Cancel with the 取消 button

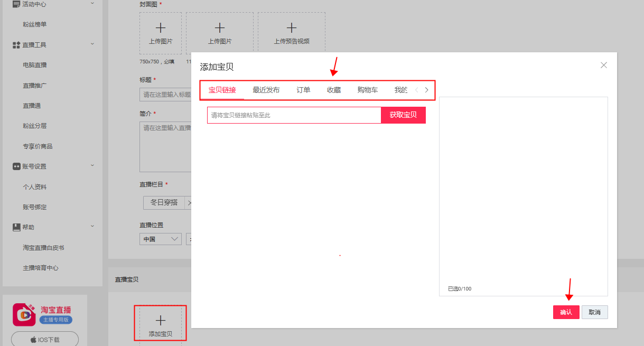tap(594, 312)
